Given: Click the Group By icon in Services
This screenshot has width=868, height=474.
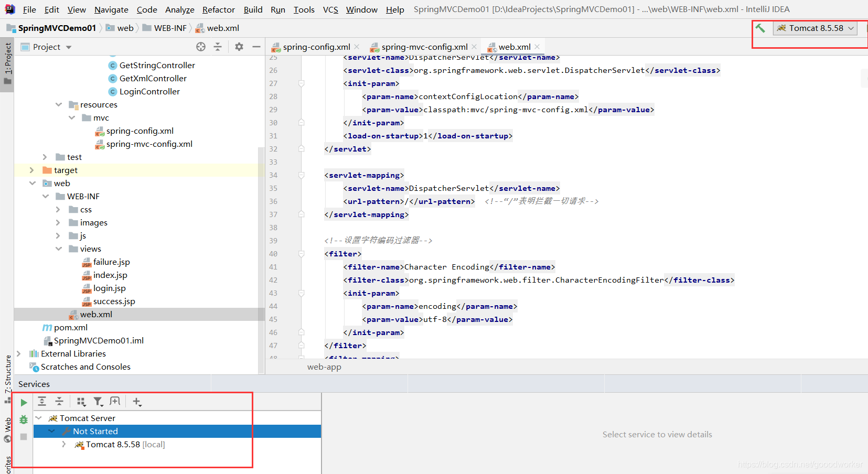Looking at the screenshot, I should point(81,402).
